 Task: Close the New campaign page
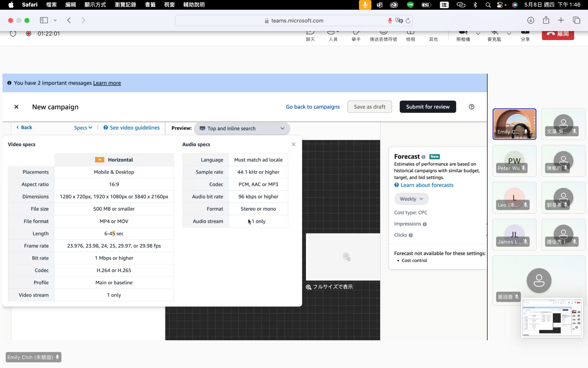pos(16,107)
